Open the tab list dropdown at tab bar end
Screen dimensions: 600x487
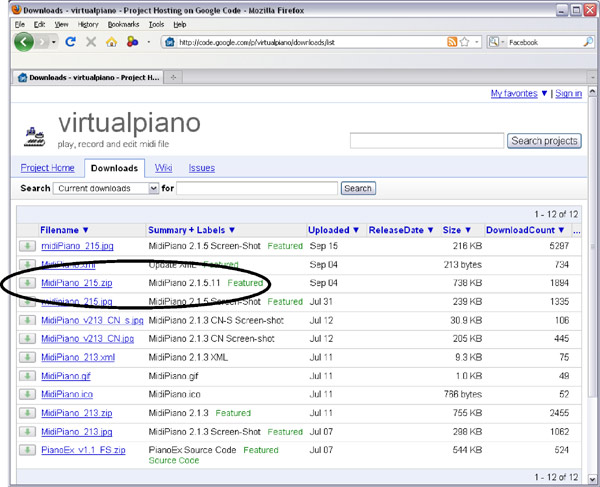[592, 77]
